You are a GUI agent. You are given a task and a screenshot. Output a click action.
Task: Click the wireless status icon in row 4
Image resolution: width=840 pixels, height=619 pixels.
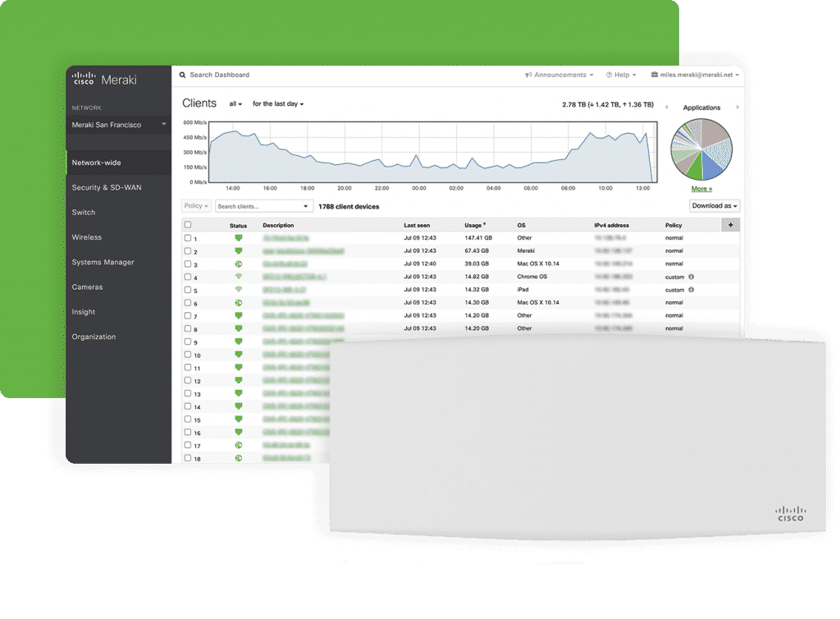coord(239,277)
